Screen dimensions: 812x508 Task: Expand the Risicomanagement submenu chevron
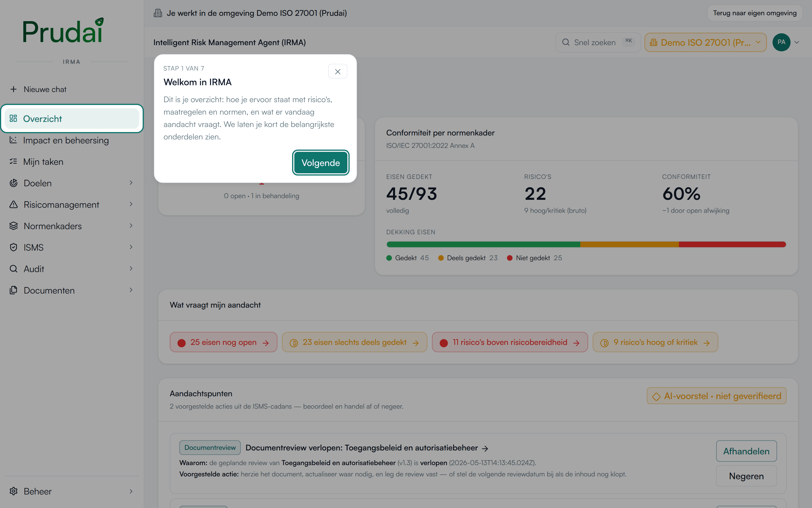coord(131,204)
